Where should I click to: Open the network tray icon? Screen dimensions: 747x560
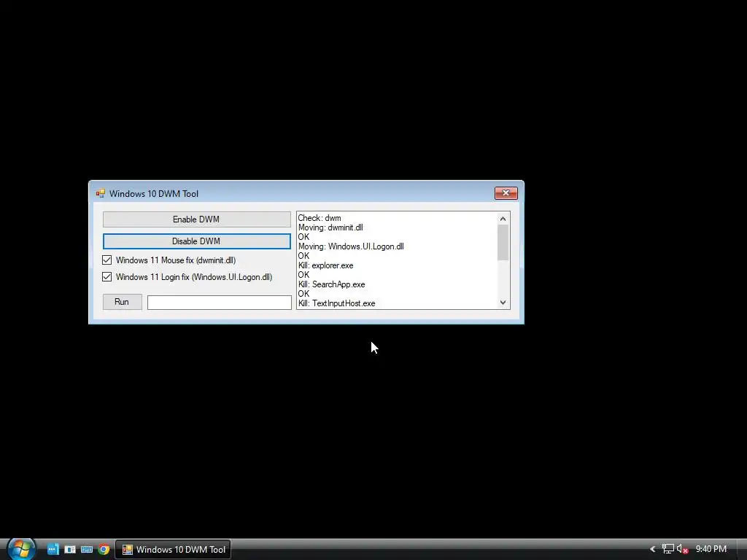(668, 549)
